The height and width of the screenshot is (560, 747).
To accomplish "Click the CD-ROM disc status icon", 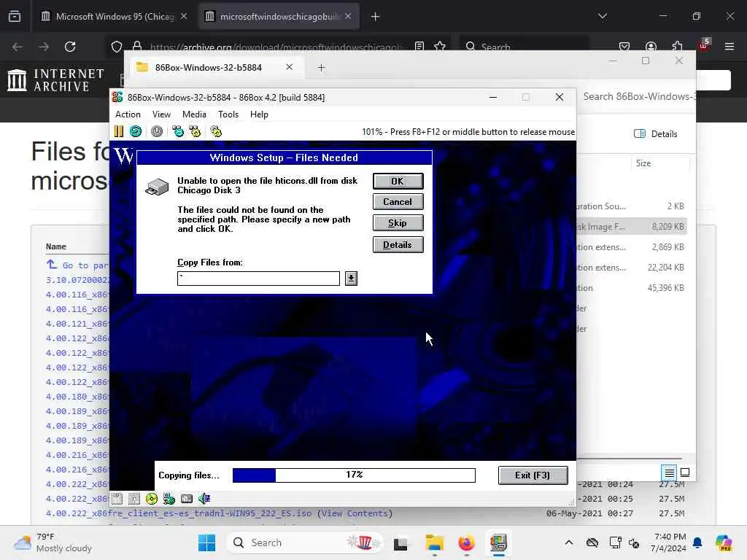I will [x=152, y=499].
